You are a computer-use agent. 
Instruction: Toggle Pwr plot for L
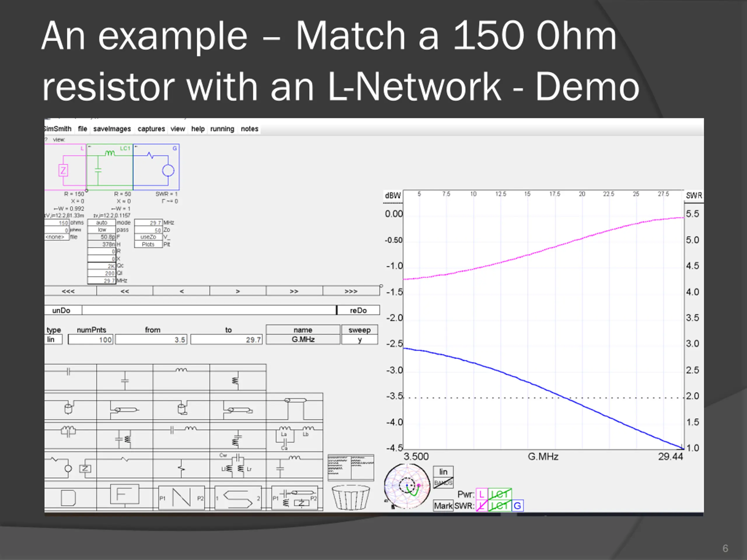pyautogui.click(x=481, y=494)
